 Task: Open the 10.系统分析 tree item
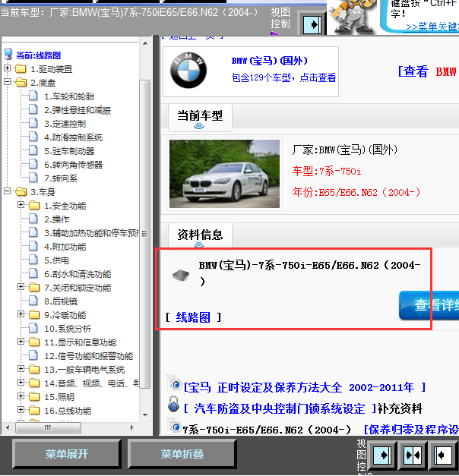pyautogui.click(x=68, y=329)
